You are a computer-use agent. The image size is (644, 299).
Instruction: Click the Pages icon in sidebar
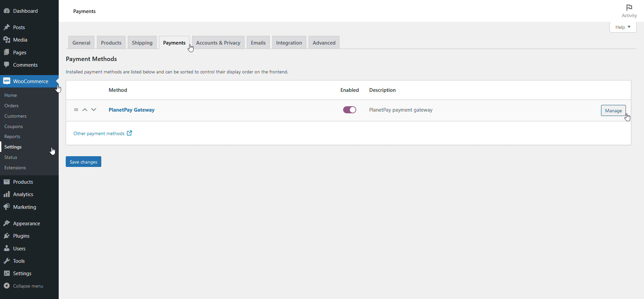click(x=7, y=52)
